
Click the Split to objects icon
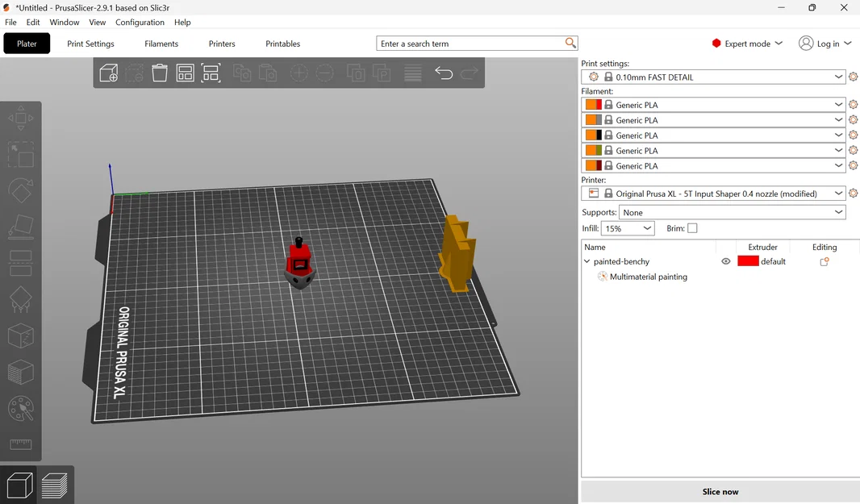point(356,73)
